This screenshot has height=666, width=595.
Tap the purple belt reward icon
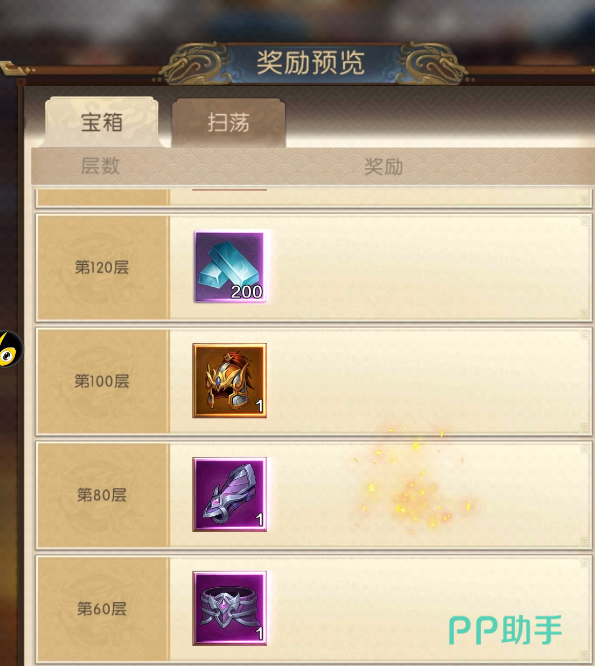tap(230, 608)
